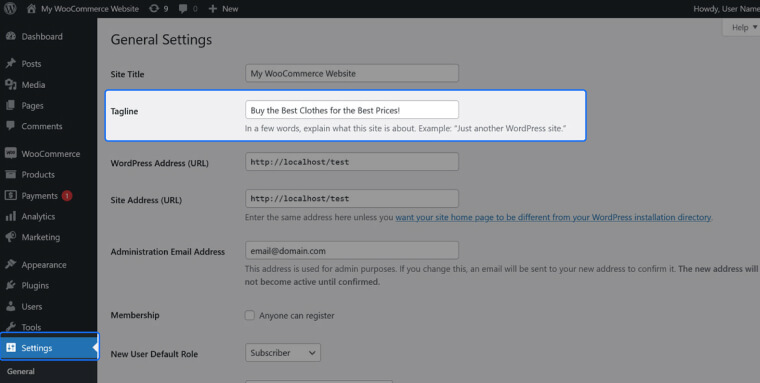The image size is (760, 383).
Task: Click the Pages icon in sidebar
Action: pyautogui.click(x=11, y=105)
